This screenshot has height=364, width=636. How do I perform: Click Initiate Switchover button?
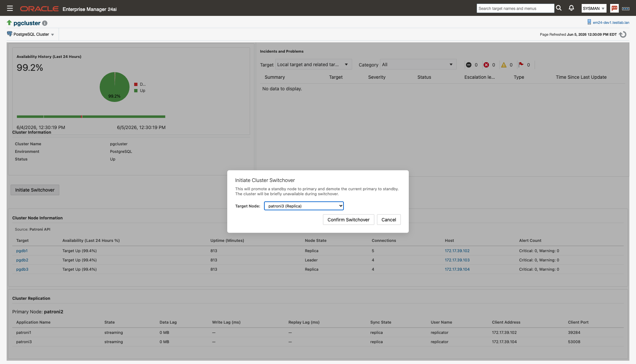click(x=35, y=190)
